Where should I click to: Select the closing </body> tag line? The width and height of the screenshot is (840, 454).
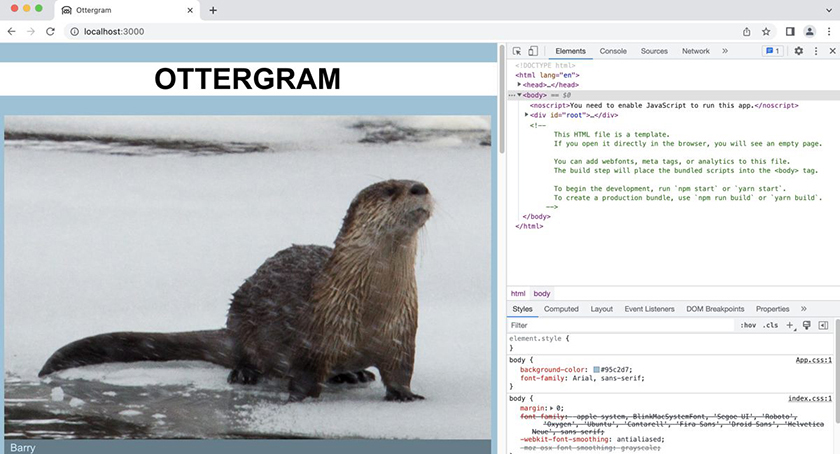536,217
